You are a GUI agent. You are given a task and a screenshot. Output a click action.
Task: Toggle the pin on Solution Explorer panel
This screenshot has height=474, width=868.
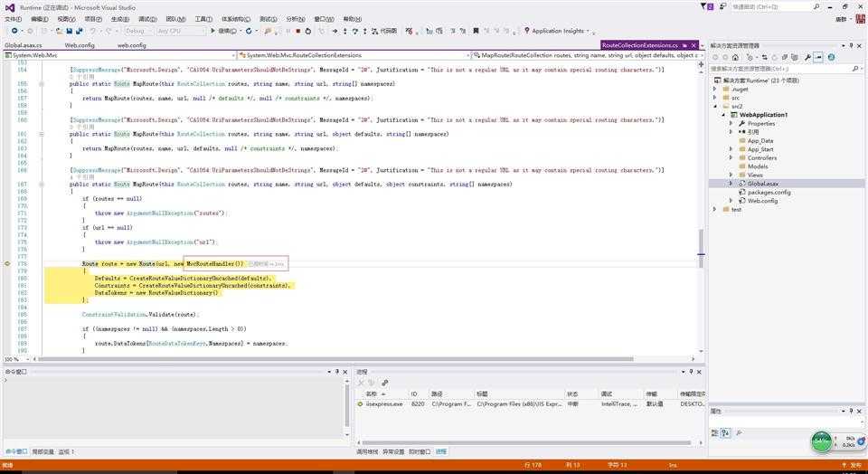852,45
